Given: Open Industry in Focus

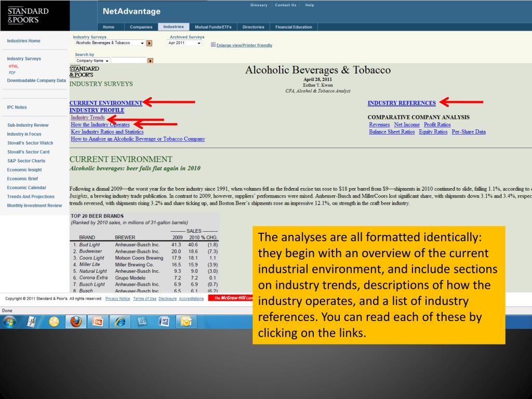Looking at the screenshot, I should coord(24,134).
